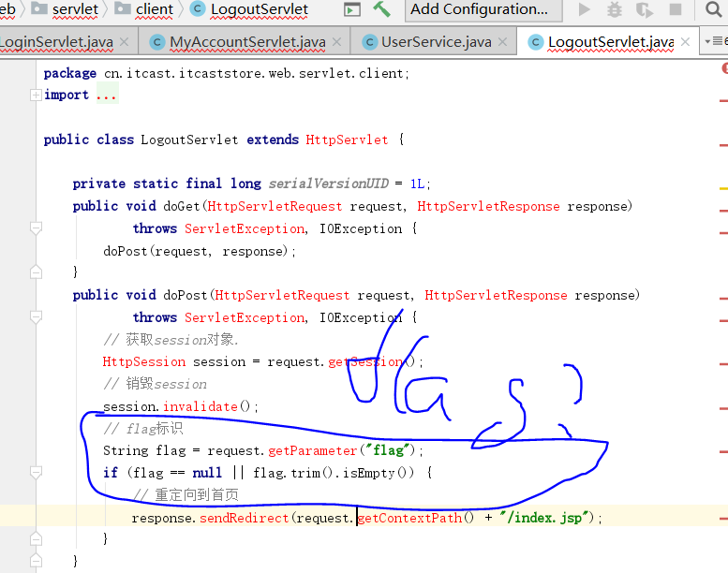This screenshot has width=728, height=573.
Task: Click doPost(request, response) call in doGet
Action: click(200, 251)
